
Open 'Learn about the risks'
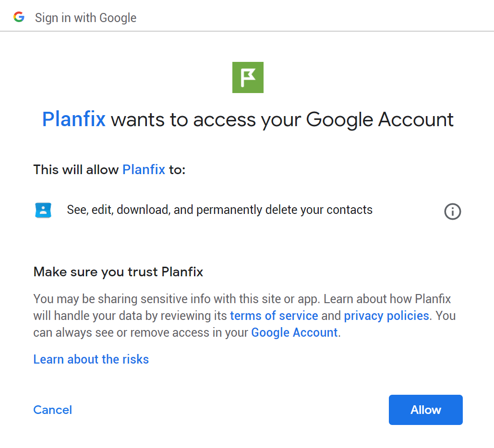pos(91,360)
